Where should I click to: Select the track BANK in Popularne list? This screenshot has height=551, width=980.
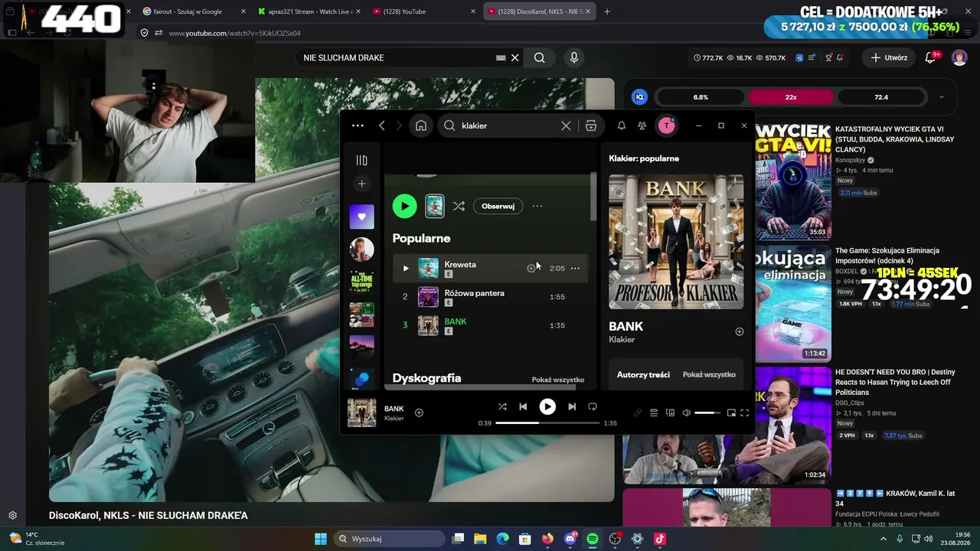pyautogui.click(x=490, y=325)
